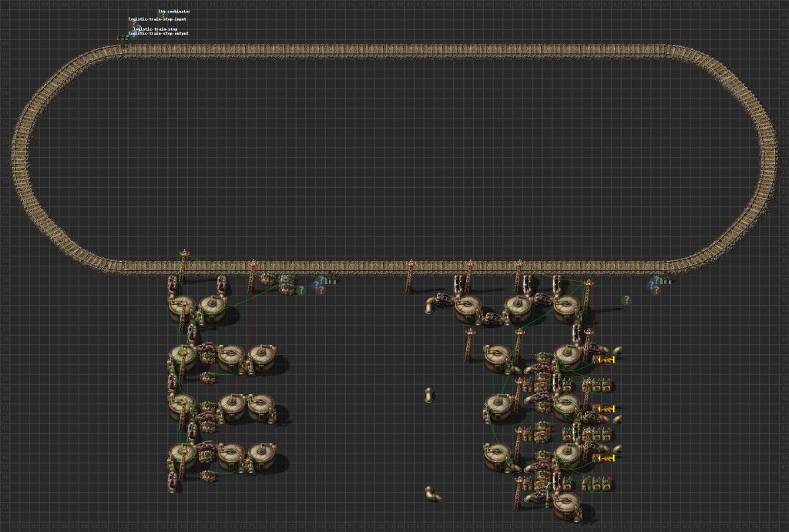Click the ltn-combinator label
Image resolution: width=789 pixels, height=532 pixels.
click(174, 12)
